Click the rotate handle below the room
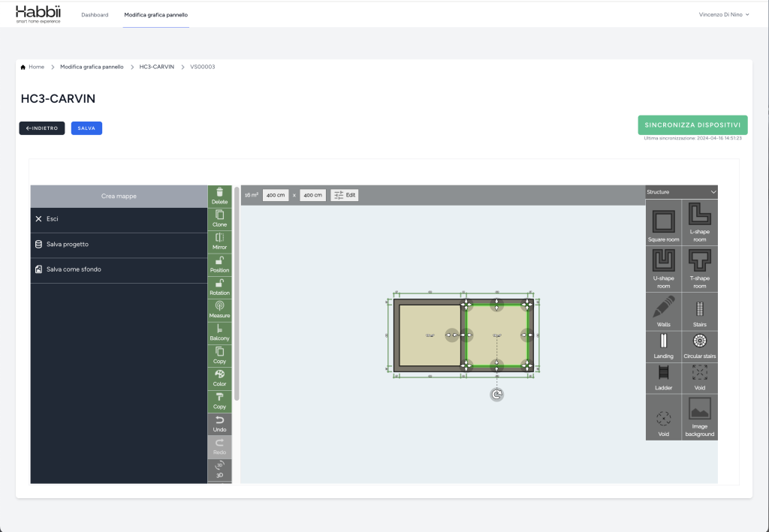This screenshot has height=532, width=769. [497, 395]
